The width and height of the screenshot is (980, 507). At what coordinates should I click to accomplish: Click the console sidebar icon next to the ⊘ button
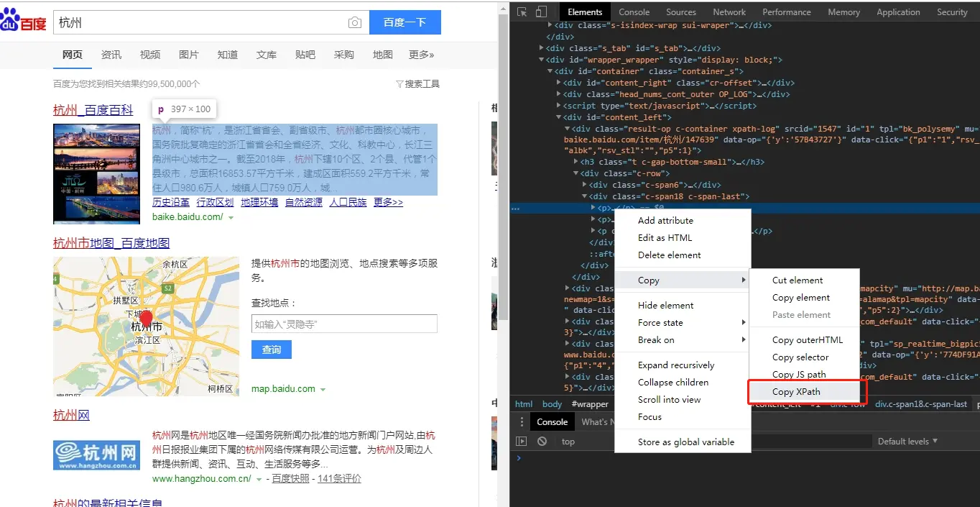[x=522, y=441]
